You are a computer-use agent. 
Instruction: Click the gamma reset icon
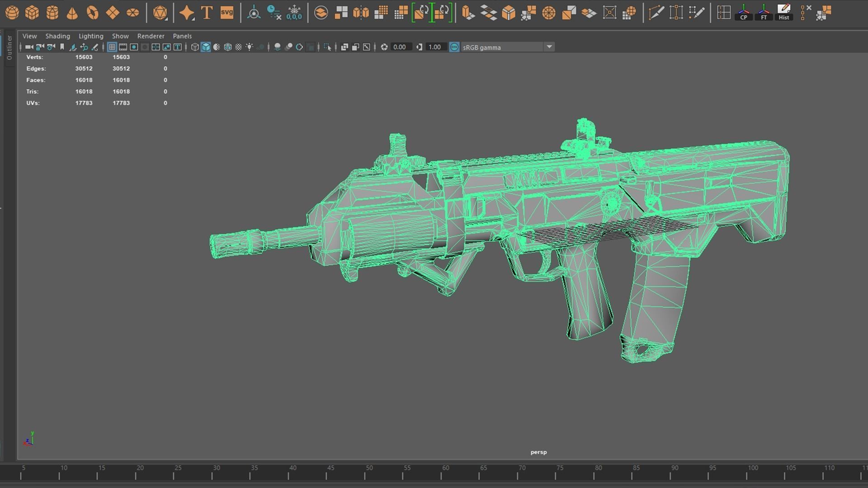click(x=420, y=47)
